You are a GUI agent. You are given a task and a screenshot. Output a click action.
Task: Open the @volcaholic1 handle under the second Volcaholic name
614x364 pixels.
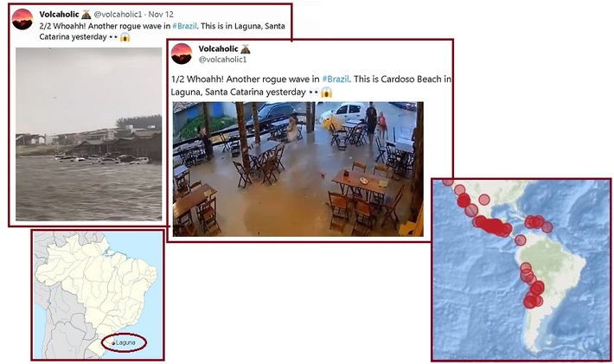point(223,60)
